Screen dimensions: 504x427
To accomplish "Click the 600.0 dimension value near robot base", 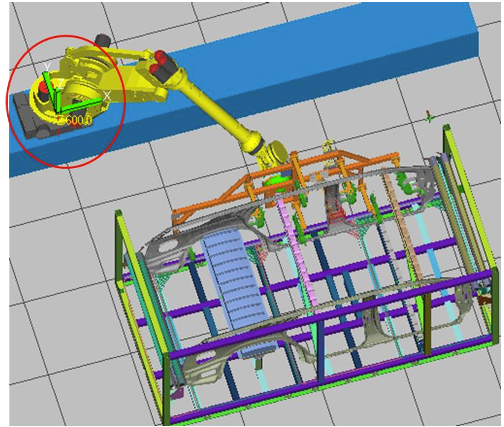I will [79, 120].
